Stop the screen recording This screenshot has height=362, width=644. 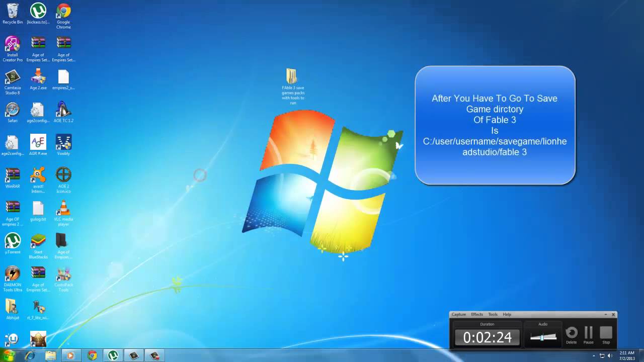[x=606, y=335]
